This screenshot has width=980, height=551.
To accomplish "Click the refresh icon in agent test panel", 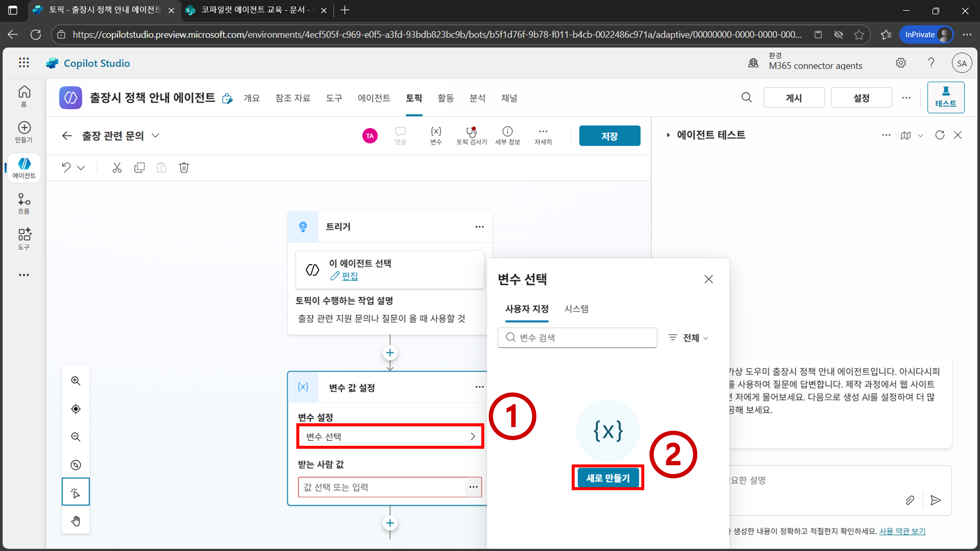I will (x=940, y=135).
